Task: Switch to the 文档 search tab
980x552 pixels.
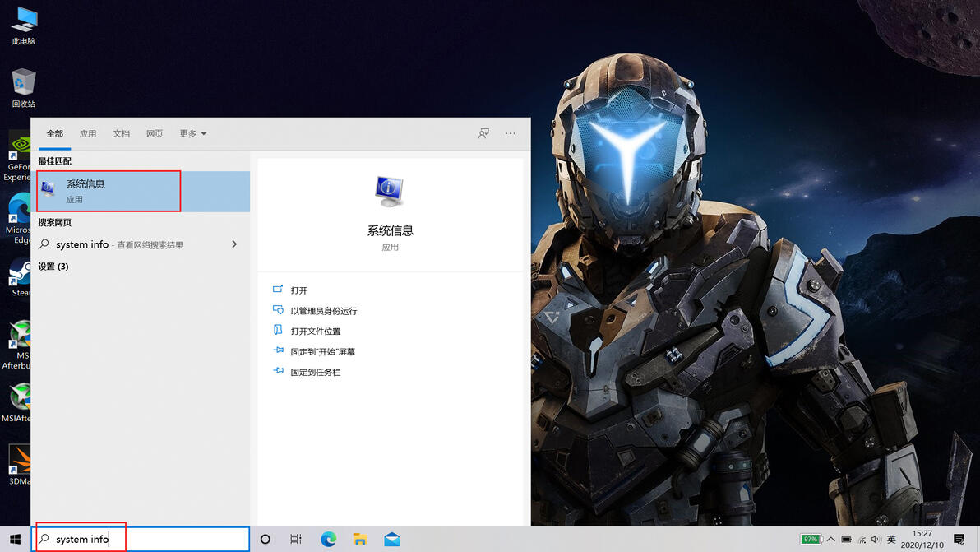Action: pyautogui.click(x=121, y=133)
